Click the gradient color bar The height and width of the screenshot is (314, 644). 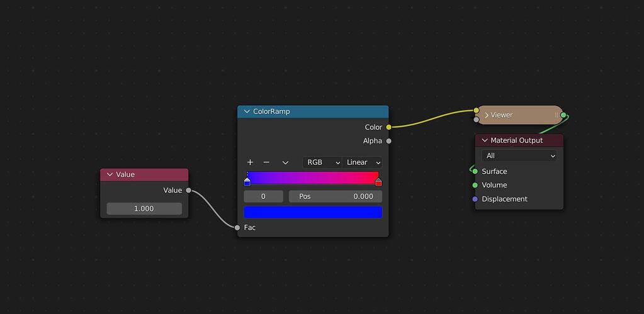(x=312, y=177)
